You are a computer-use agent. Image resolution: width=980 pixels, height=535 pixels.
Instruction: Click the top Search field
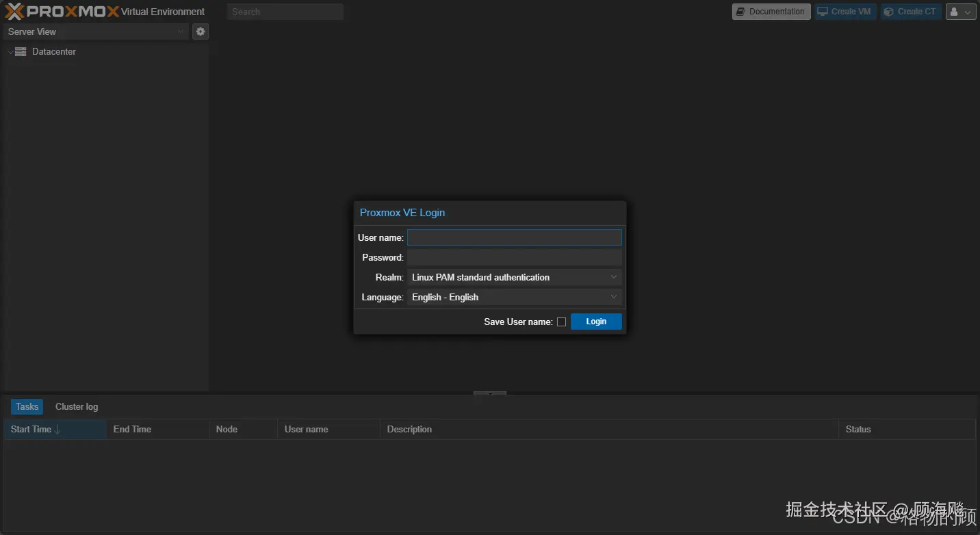coord(285,12)
